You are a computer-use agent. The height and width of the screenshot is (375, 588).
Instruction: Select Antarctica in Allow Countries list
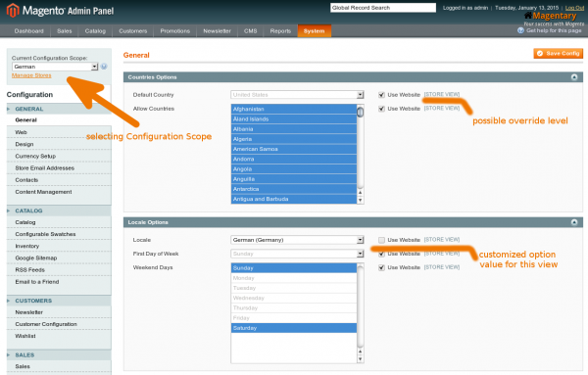point(294,189)
